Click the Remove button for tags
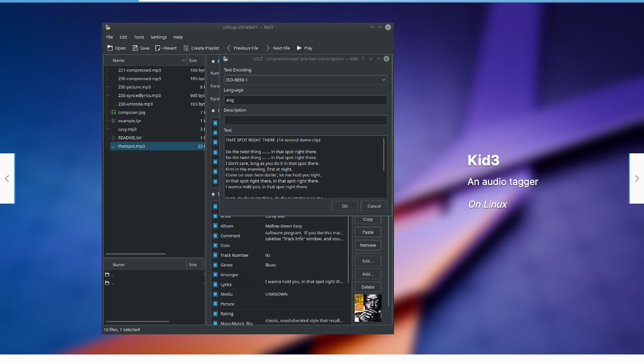 (x=368, y=245)
